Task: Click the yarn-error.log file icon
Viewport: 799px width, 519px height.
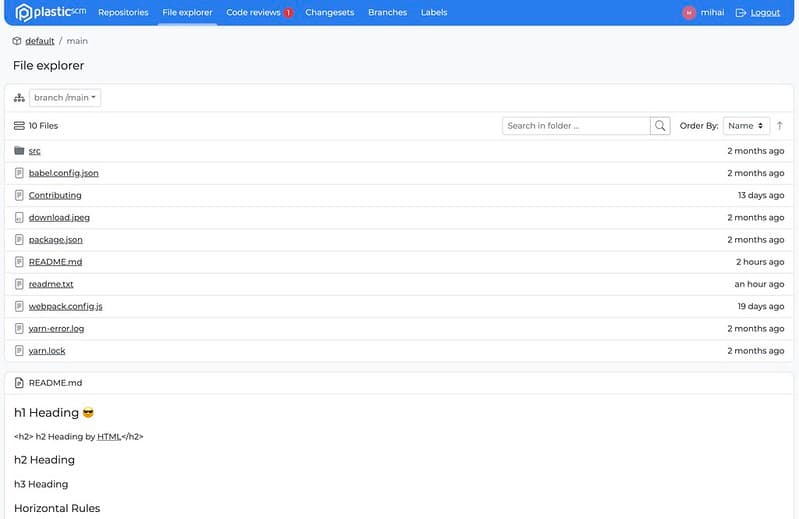Action: click(19, 329)
